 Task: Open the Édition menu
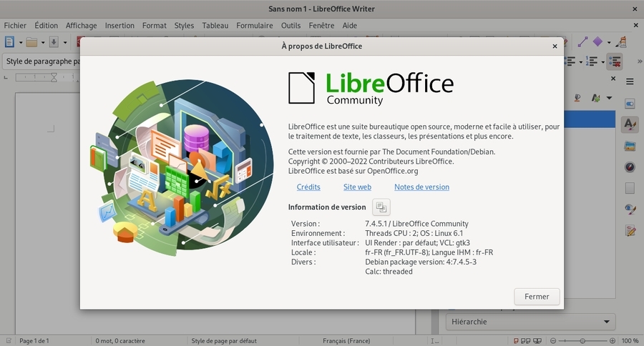(x=46, y=26)
